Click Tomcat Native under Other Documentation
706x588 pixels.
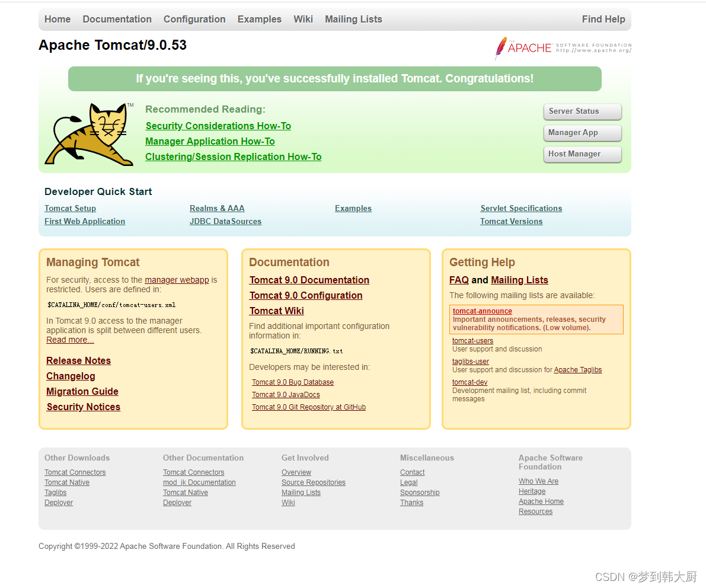tap(186, 493)
